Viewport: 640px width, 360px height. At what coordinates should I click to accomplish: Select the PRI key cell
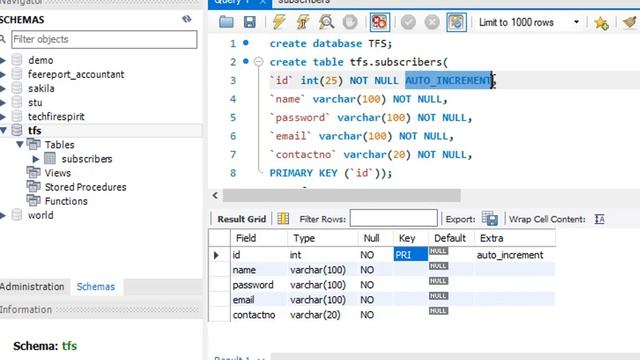pyautogui.click(x=411, y=255)
